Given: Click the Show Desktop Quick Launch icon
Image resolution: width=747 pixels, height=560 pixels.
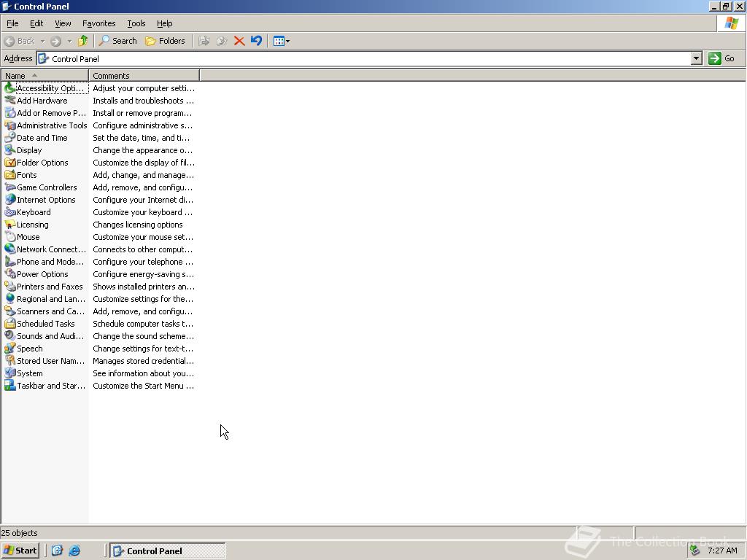Looking at the screenshot, I should 57,551.
